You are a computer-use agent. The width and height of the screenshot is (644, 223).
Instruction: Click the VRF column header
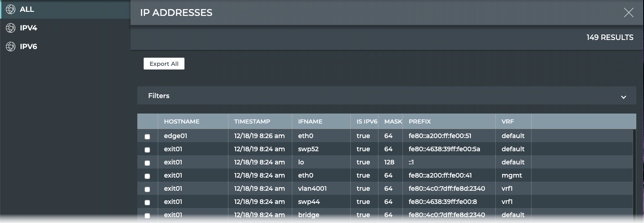508,122
